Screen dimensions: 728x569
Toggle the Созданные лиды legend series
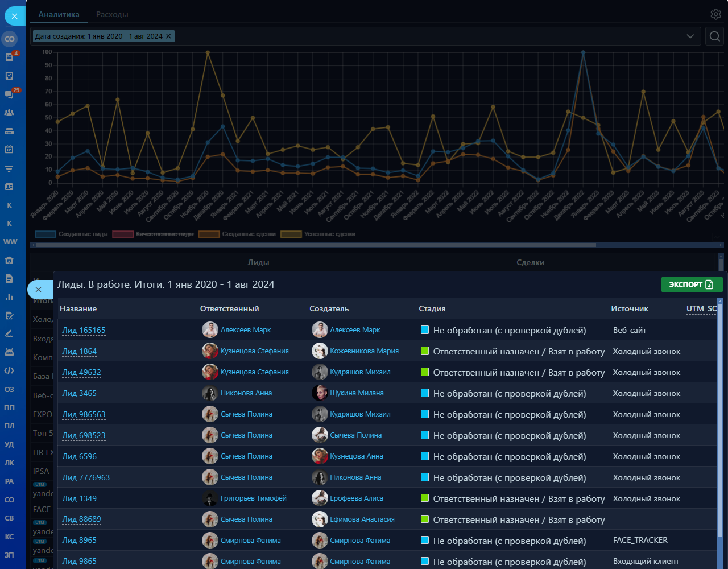coord(71,234)
